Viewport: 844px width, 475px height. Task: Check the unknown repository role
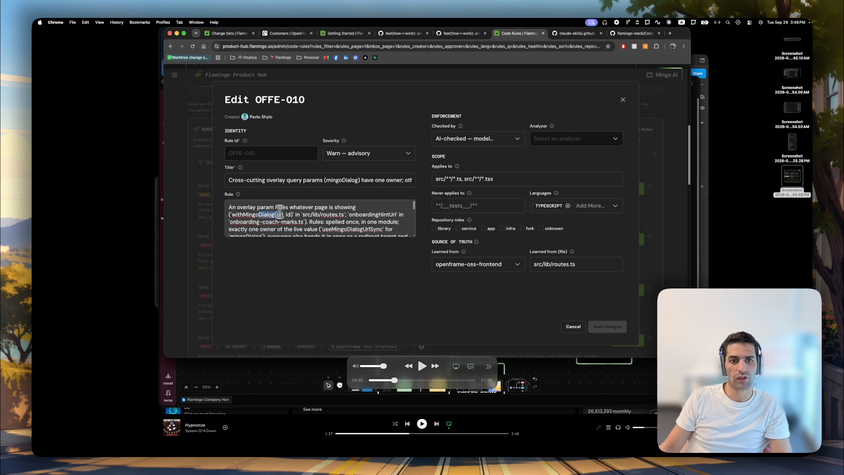(541, 228)
